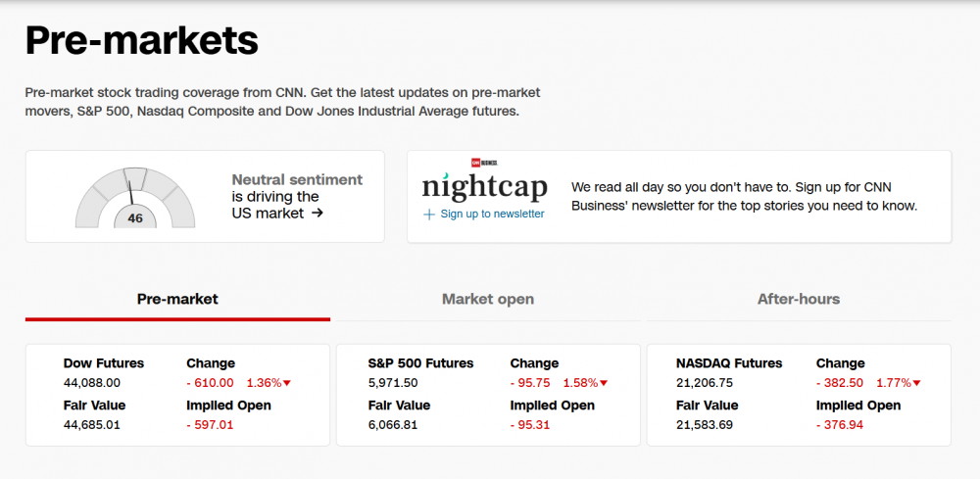The height and width of the screenshot is (479, 980).
Task: Click the S&P 500 Futures heading
Action: tap(420, 363)
